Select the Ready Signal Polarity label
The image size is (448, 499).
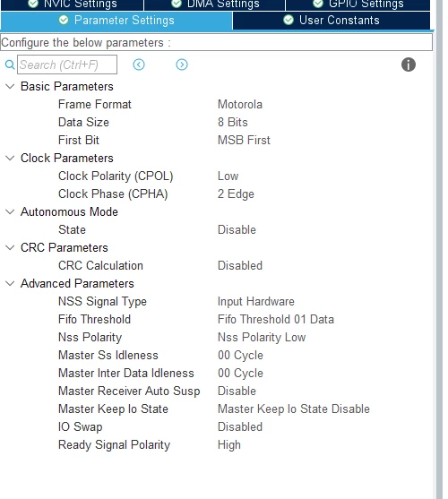[x=114, y=444]
